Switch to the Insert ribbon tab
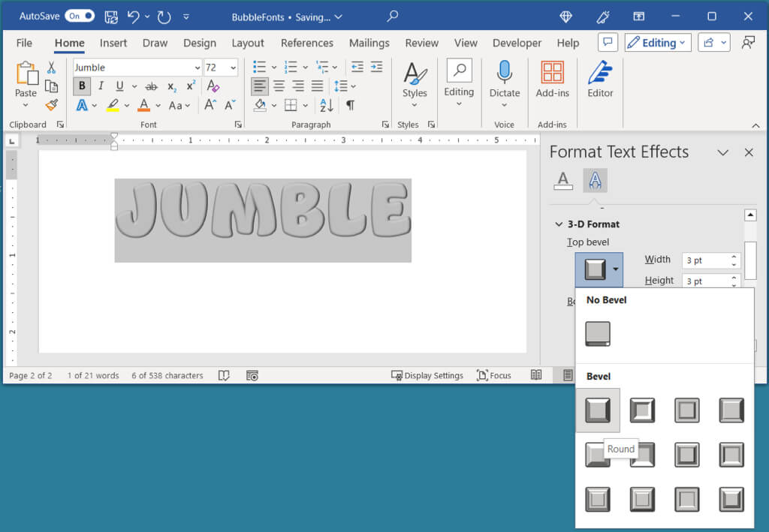 click(x=113, y=43)
